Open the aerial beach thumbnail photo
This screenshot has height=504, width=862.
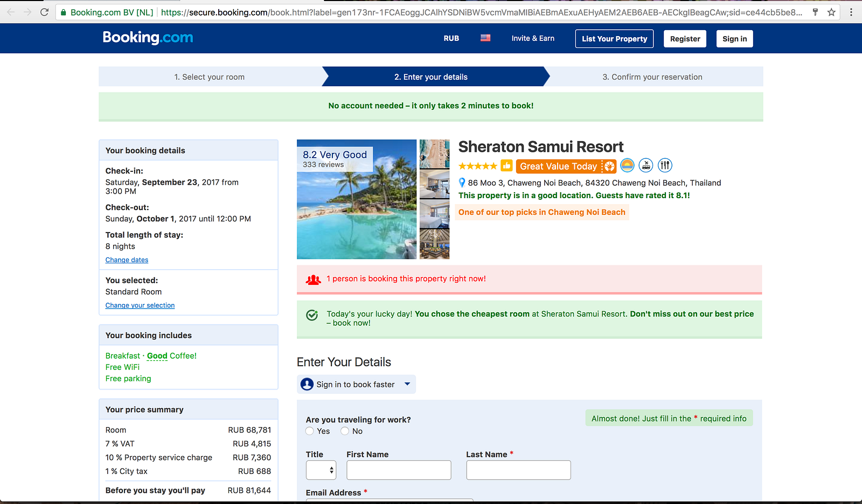pos(434,154)
